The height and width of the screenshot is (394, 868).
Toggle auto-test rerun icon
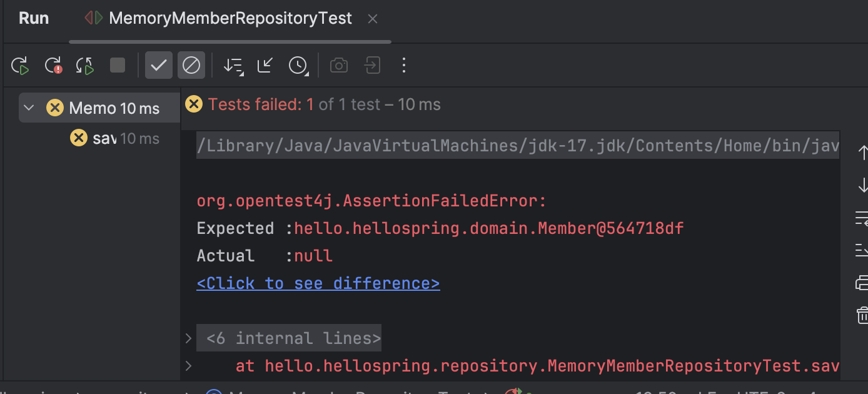(85, 66)
